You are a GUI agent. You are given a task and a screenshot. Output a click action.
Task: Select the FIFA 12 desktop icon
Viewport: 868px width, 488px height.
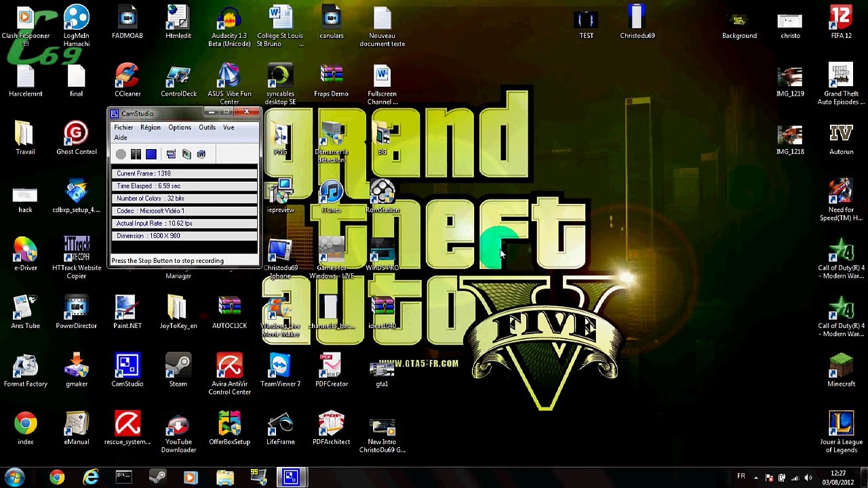(841, 22)
